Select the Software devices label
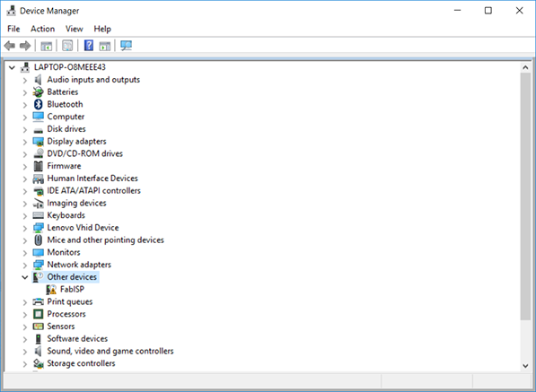The width and height of the screenshot is (536, 392). point(77,338)
